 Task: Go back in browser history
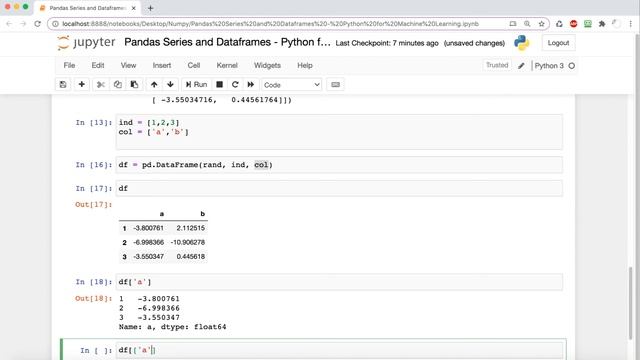pos(9,24)
